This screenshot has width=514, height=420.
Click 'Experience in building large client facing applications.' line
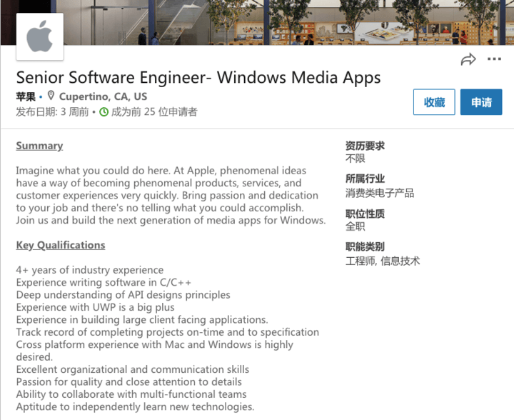point(142,320)
